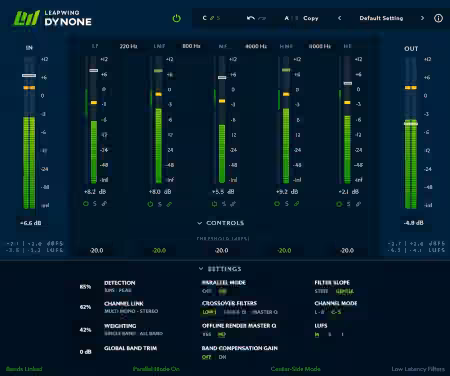Set Parallel Mode to On
The image size is (450, 376).
[222, 291]
